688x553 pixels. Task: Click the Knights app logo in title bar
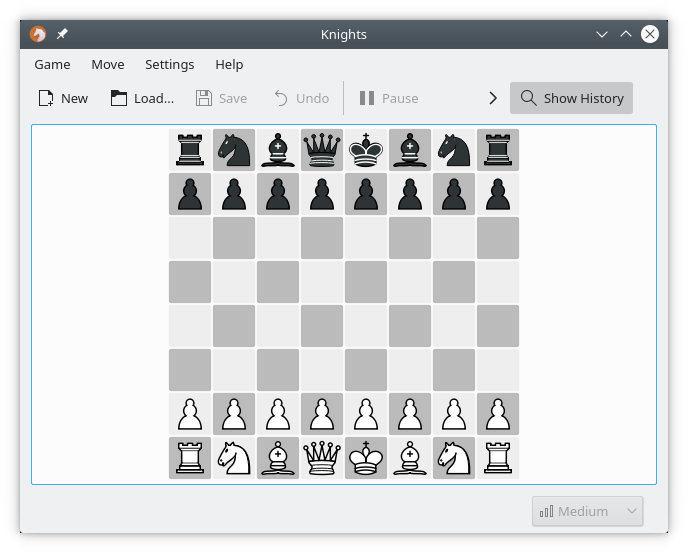(38, 34)
